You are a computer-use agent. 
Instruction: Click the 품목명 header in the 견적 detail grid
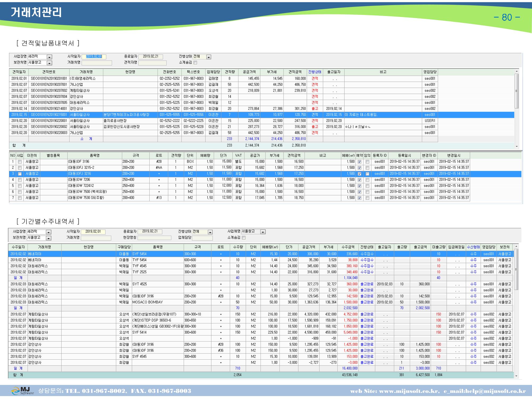(x=95, y=156)
